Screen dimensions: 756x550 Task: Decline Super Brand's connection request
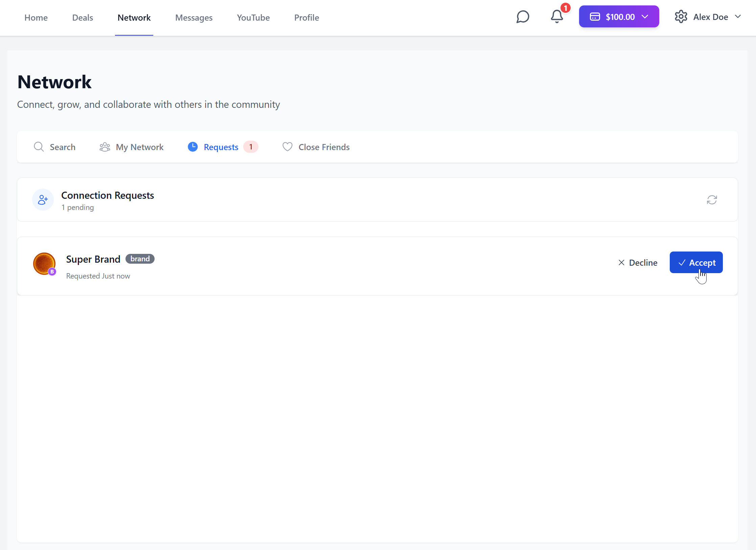click(x=638, y=263)
